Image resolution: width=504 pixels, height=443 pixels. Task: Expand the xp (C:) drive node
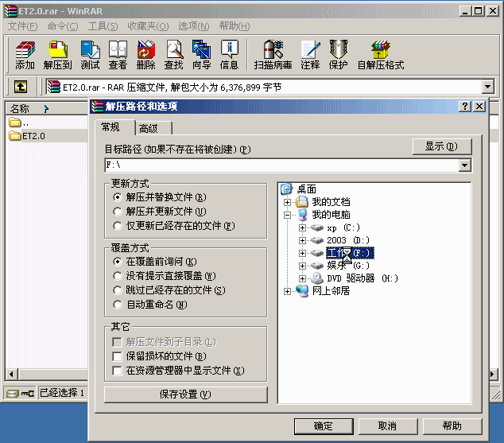click(x=302, y=228)
